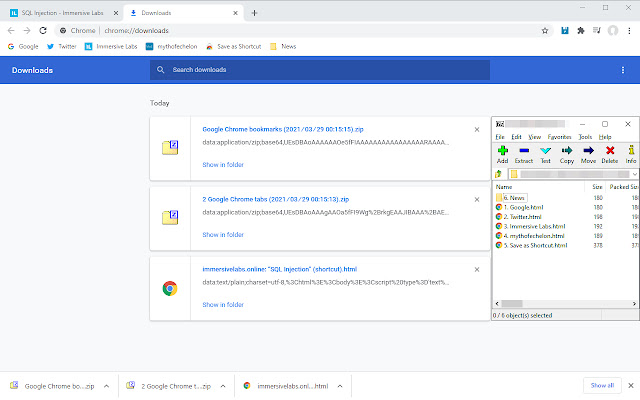Select the Move icon in 7-Zip

tap(588, 152)
